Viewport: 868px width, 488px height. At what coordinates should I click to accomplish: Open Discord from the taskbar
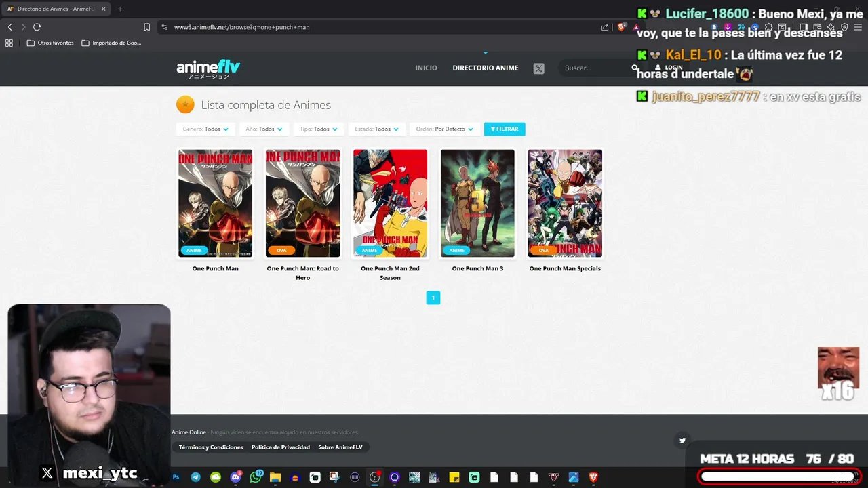point(235,477)
